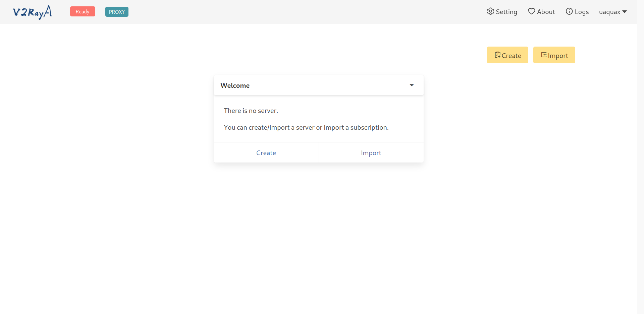Click the info circle icon beside Logs

coord(569,11)
